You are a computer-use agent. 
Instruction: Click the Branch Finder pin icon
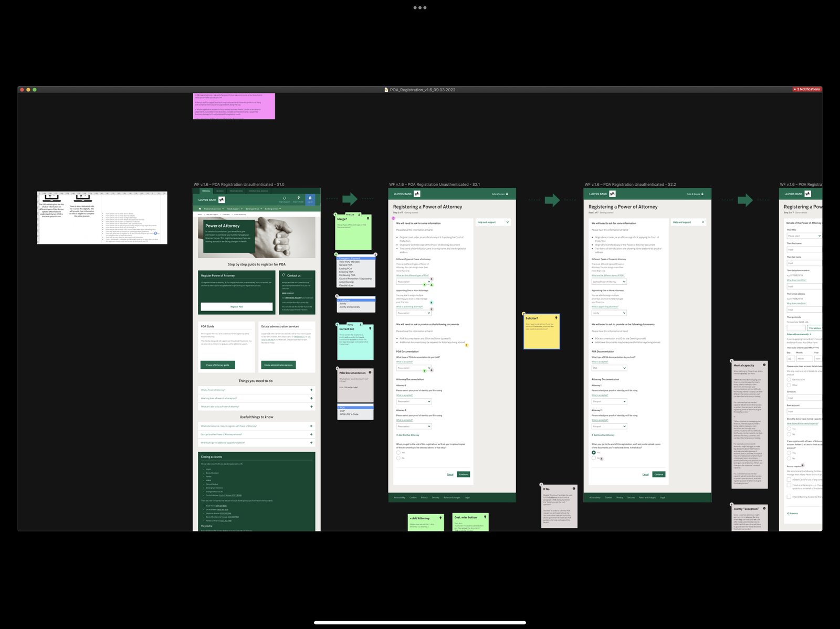tap(298, 198)
